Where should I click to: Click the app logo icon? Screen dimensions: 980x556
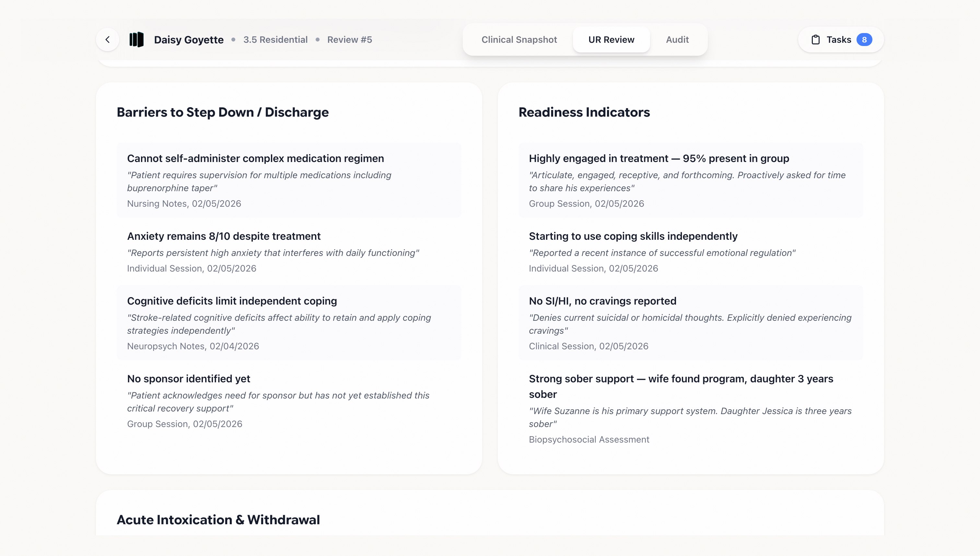pyautogui.click(x=136, y=40)
